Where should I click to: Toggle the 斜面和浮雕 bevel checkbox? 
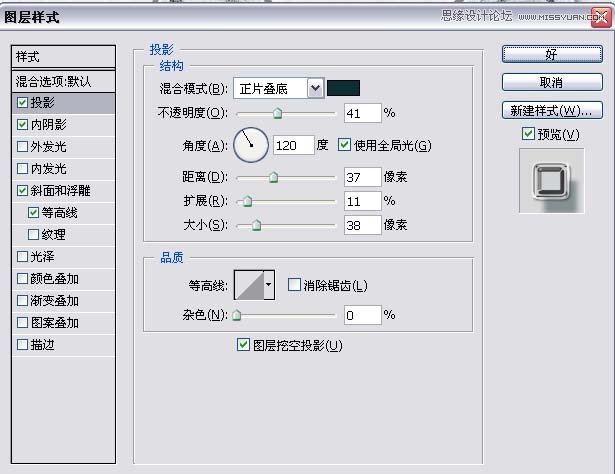pos(22,191)
